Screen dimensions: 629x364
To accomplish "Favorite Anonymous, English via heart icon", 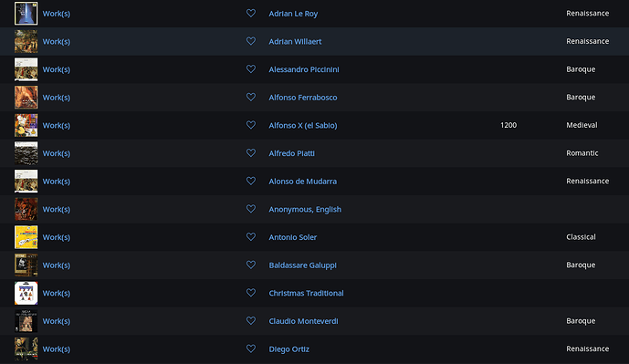I will 251,209.
